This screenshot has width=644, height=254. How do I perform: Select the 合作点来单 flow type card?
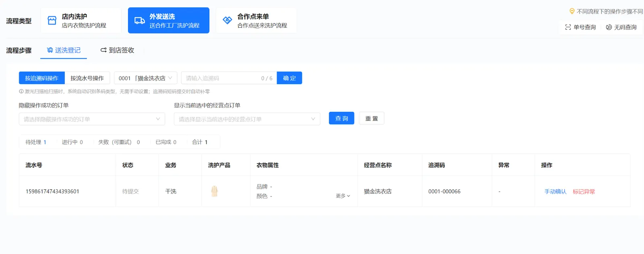point(256,20)
